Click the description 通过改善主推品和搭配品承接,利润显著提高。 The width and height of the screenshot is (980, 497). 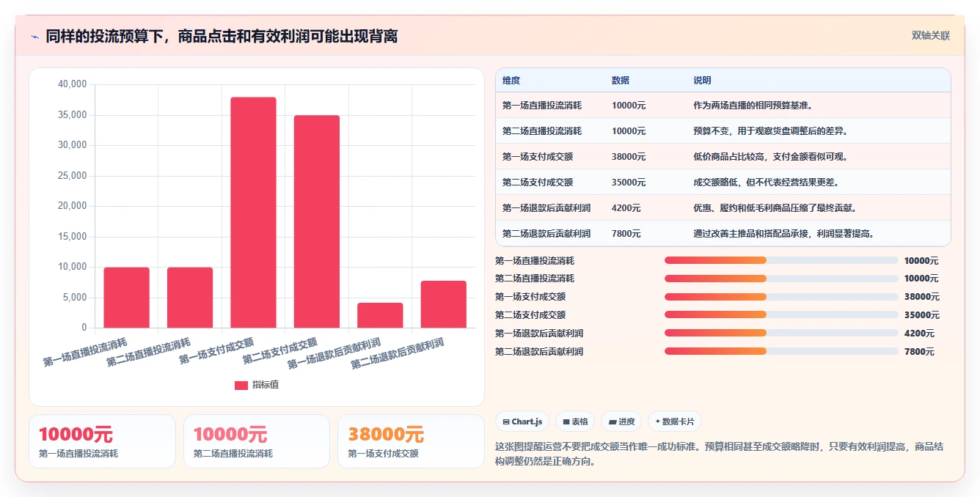[783, 234]
